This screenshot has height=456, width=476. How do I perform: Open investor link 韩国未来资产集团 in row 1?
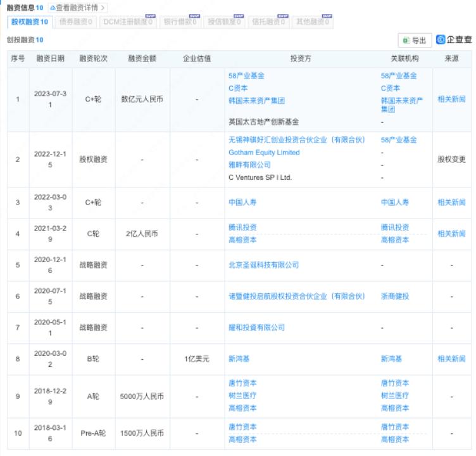256,100
